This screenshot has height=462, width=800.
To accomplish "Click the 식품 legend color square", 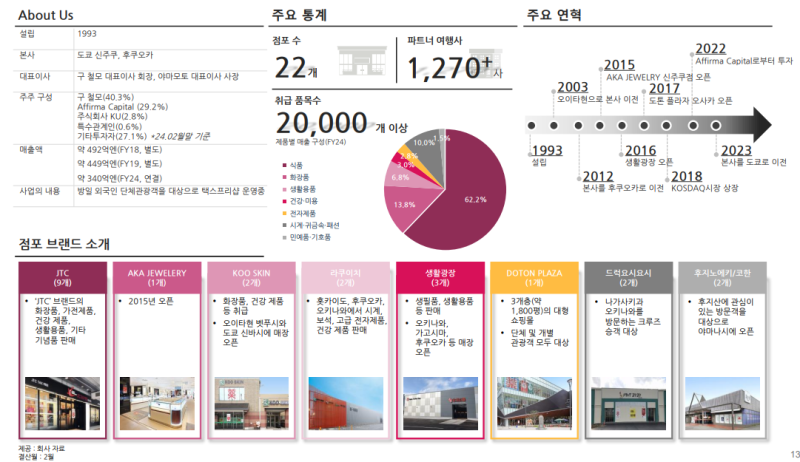I will [284, 164].
